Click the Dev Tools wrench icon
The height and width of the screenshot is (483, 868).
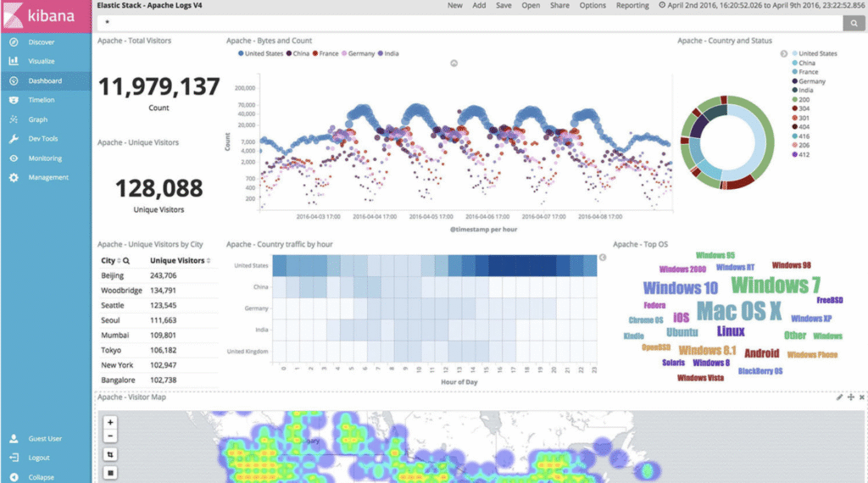click(14, 139)
